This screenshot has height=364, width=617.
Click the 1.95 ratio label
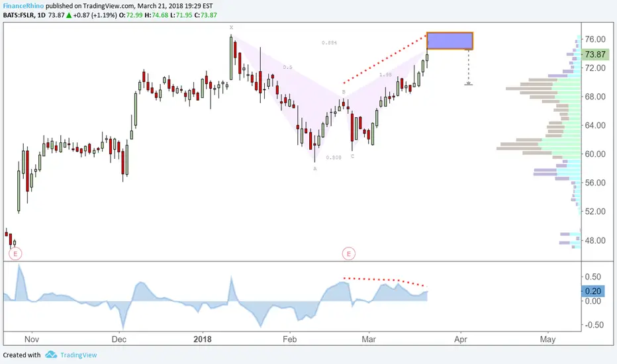(385, 75)
